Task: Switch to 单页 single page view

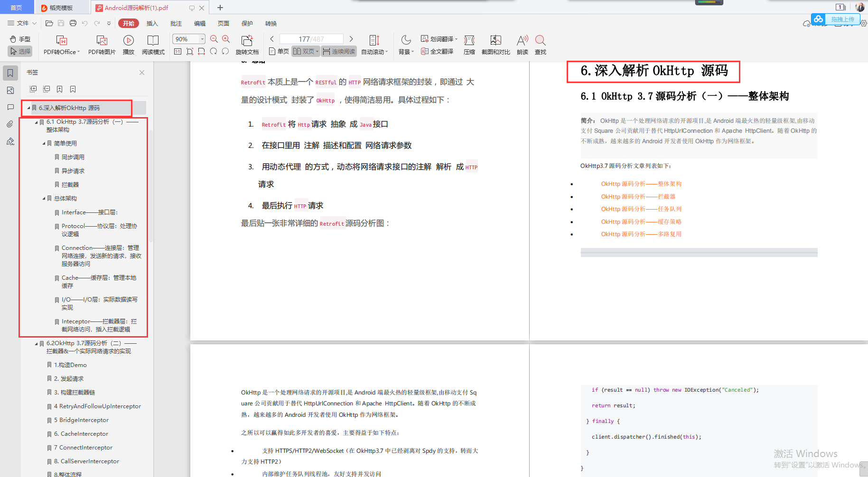Action: 279,51
